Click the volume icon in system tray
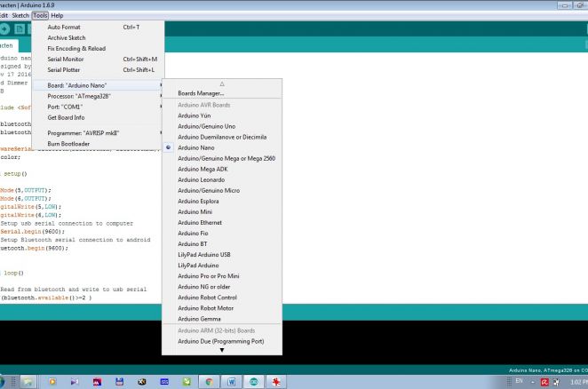 click(558, 381)
